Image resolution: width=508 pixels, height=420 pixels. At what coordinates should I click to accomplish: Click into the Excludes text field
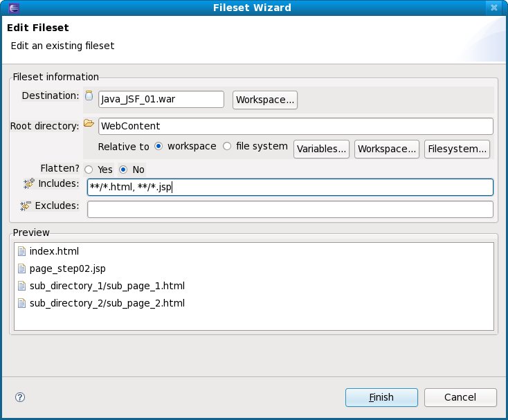pos(290,209)
